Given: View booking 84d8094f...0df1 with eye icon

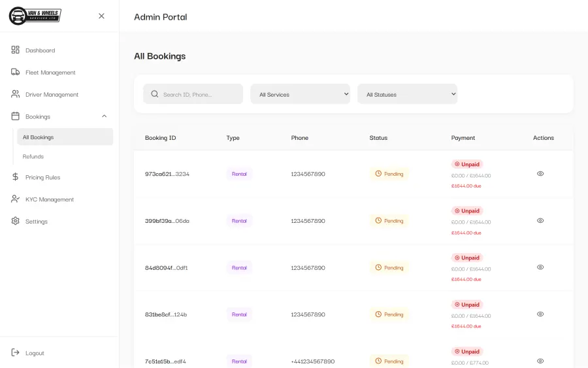Looking at the screenshot, I should tap(540, 267).
